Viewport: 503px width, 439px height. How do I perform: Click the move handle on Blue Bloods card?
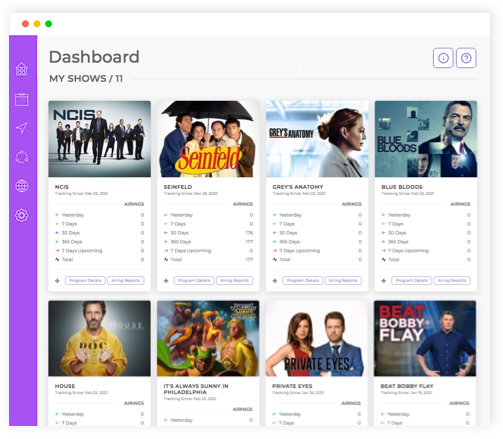pyautogui.click(x=384, y=281)
